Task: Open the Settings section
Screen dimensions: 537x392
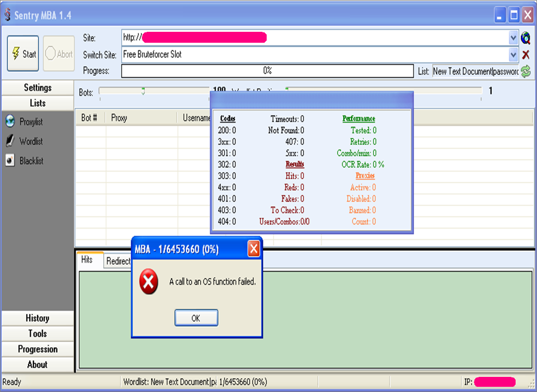Action: [x=38, y=88]
